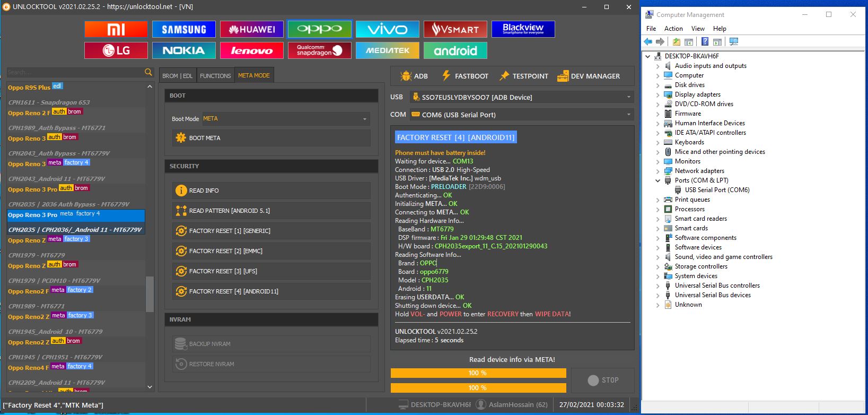This screenshot has height=415, width=868.
Task: Click the folder-up toolbar icon in Computer Management
Action: click(677, 41)
